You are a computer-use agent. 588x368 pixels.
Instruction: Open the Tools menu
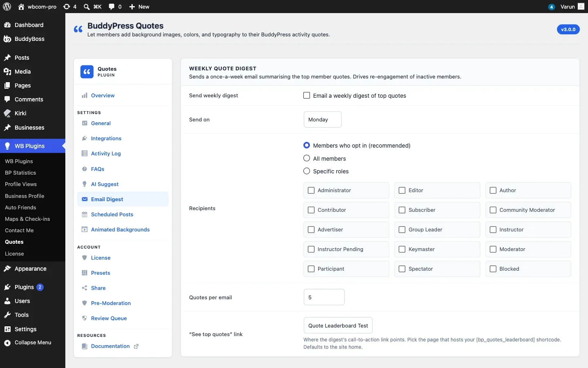[x=33, y=315]
